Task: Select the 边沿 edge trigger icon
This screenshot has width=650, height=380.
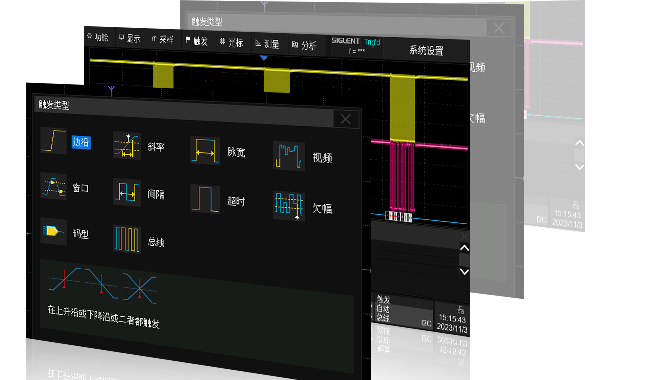Action: 54,141
